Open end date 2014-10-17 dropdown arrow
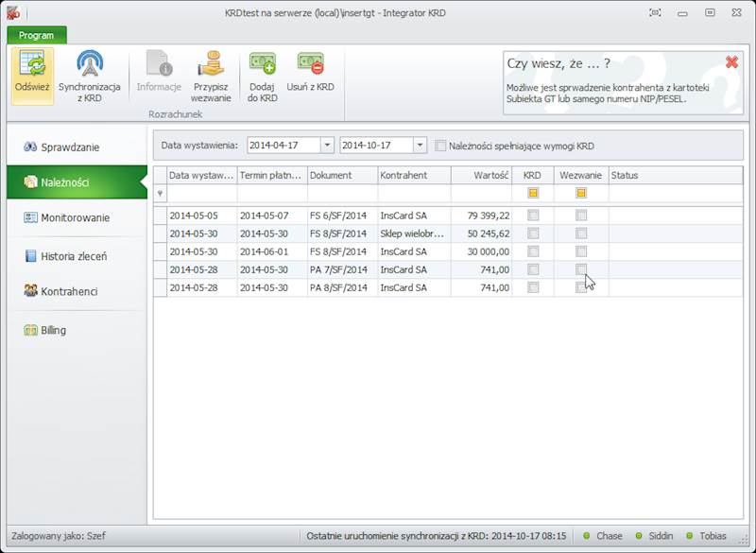Image resolution: width=756 pixels, height=553 pixels. click(x=420, y=146)
